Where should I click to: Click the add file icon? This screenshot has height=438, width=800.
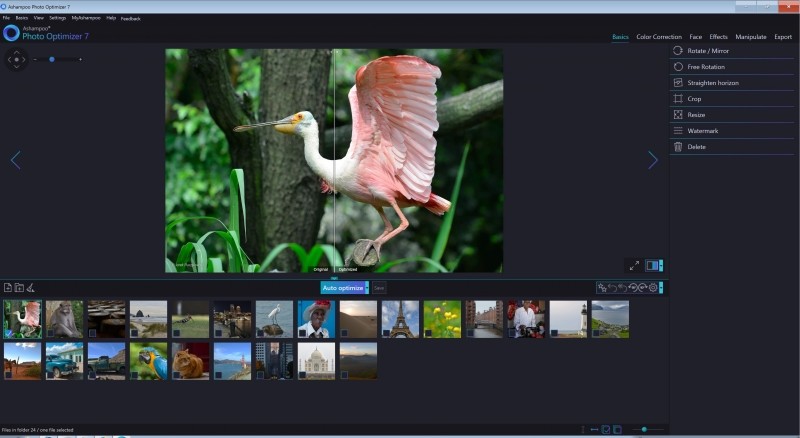click(x=8, y=288)
